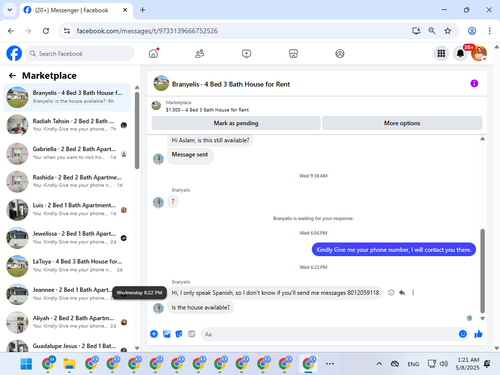Open the Friends icon in top nav
500x375 pixels.
(200, 53)
